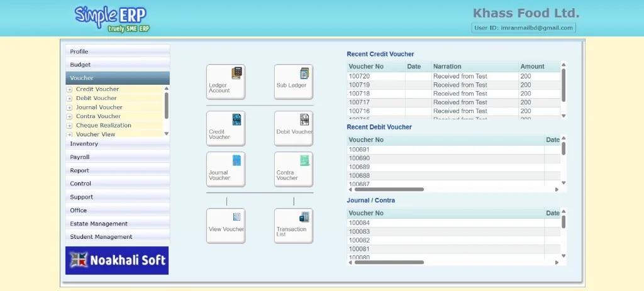The height and width of the screenshot is (291, 644).
Task: Select journal voucher row 100081
Action: (453, 249)
